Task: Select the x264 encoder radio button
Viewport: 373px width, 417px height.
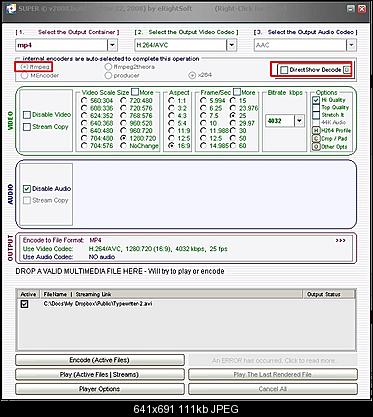Action: (192, 75)
